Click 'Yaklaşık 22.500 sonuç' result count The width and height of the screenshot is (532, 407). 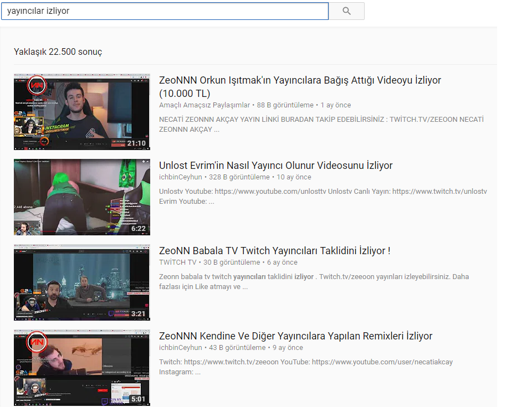click(x=58, y=52)
